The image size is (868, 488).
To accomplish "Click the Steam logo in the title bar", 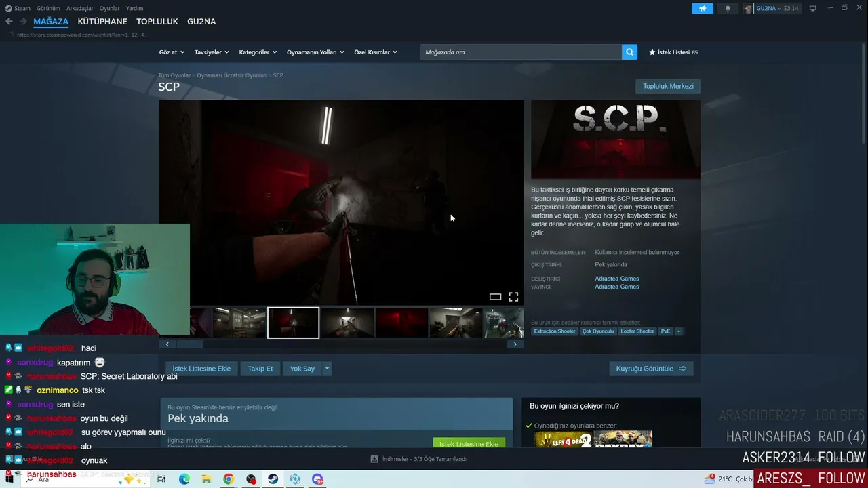I will click(x=8, y=8).
